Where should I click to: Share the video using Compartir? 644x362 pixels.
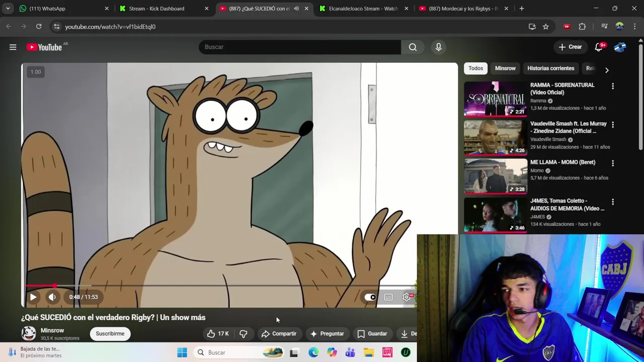tap(279, 333)
